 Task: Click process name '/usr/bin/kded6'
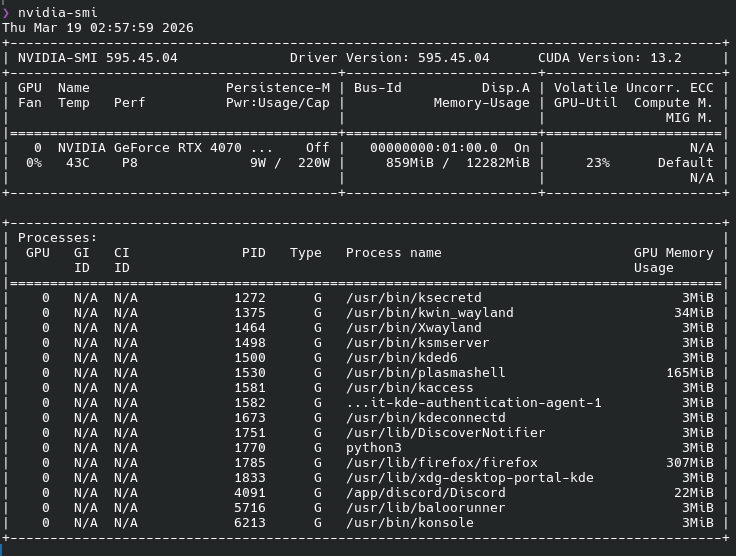[x=402, y=358]
